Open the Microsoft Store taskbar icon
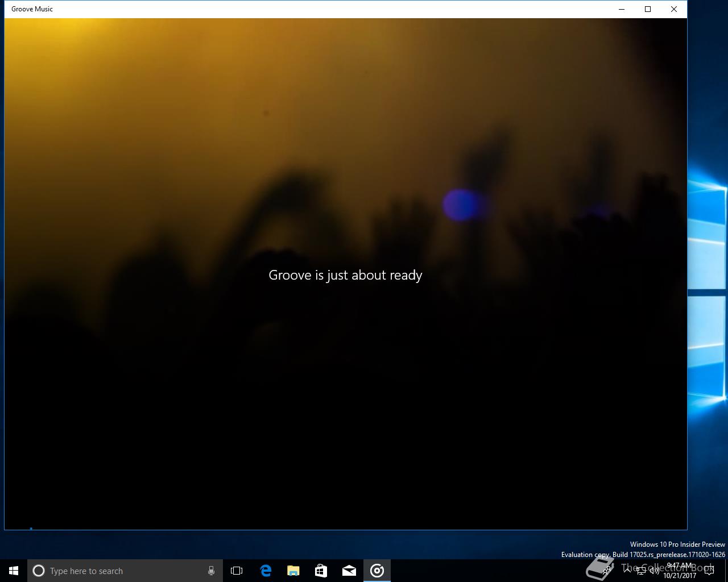 [321, 571]
